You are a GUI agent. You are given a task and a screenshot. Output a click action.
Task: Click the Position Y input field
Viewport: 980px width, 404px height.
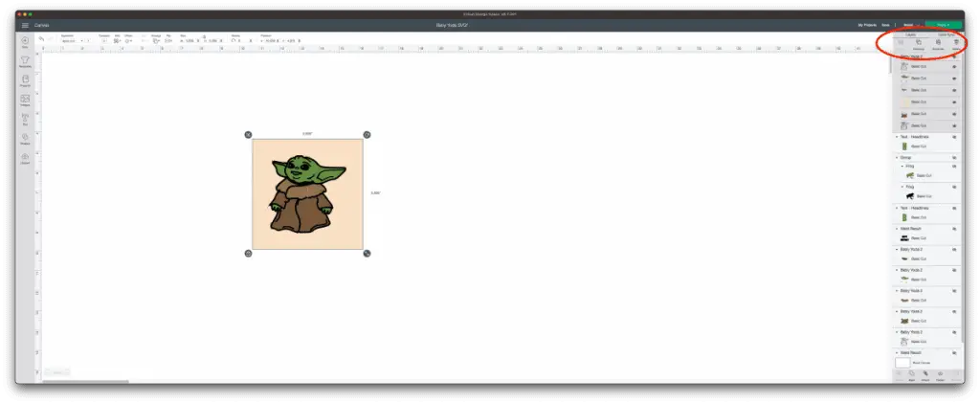coord(291,40)
